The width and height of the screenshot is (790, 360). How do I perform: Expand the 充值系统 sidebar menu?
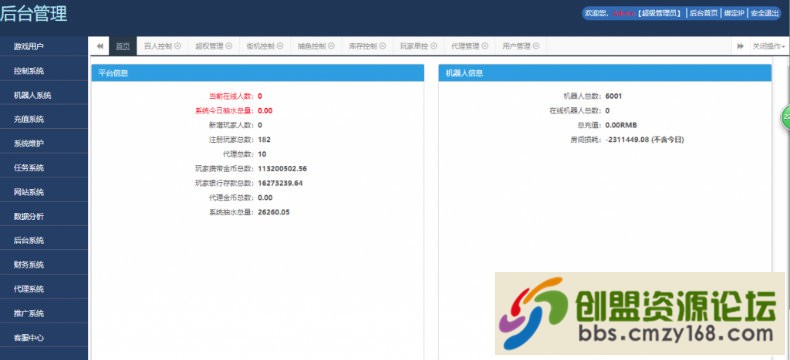click(44, 119)
